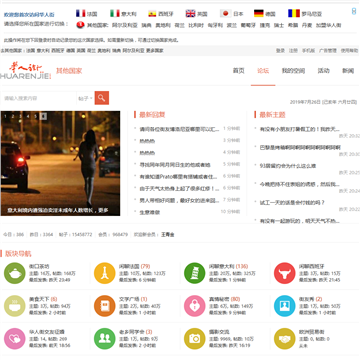Select highlighted slideshow slide number 6
The width and height of the screenshot is (360, 360).
click(43, 116)
